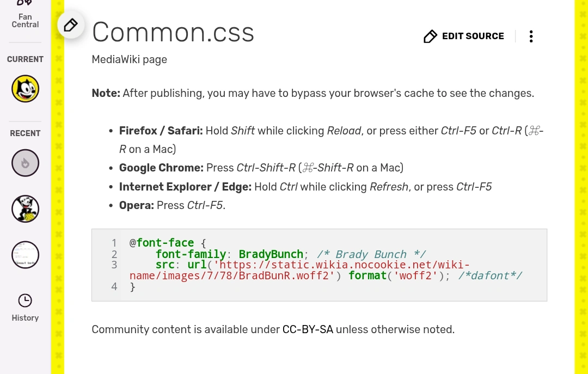
Task: Follow the CC-BY-SA license link
Action: tap(308, 329)
